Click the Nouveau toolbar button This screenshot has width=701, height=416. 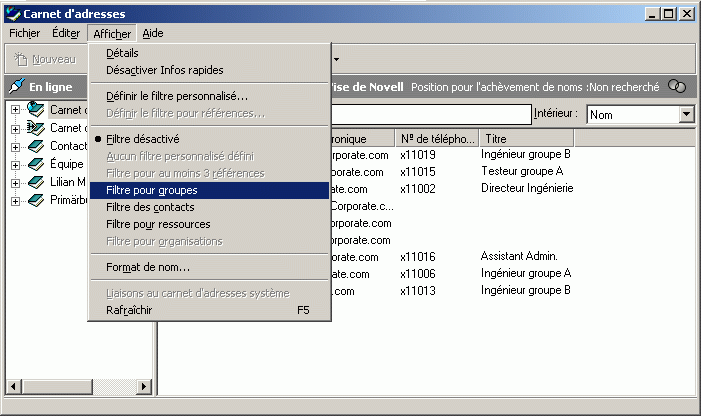(x=45, y=59)
